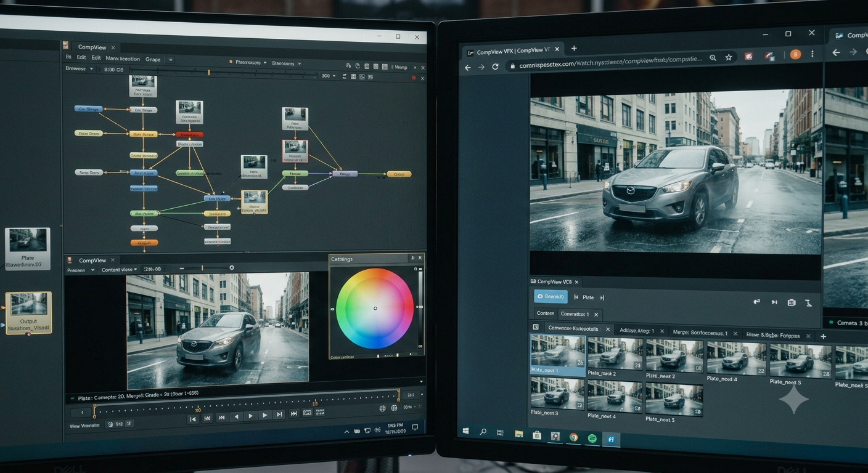Viewport: 868px width, 473px height.
Task: Open the Content vlase dropdown
Action: coord(120,270)
